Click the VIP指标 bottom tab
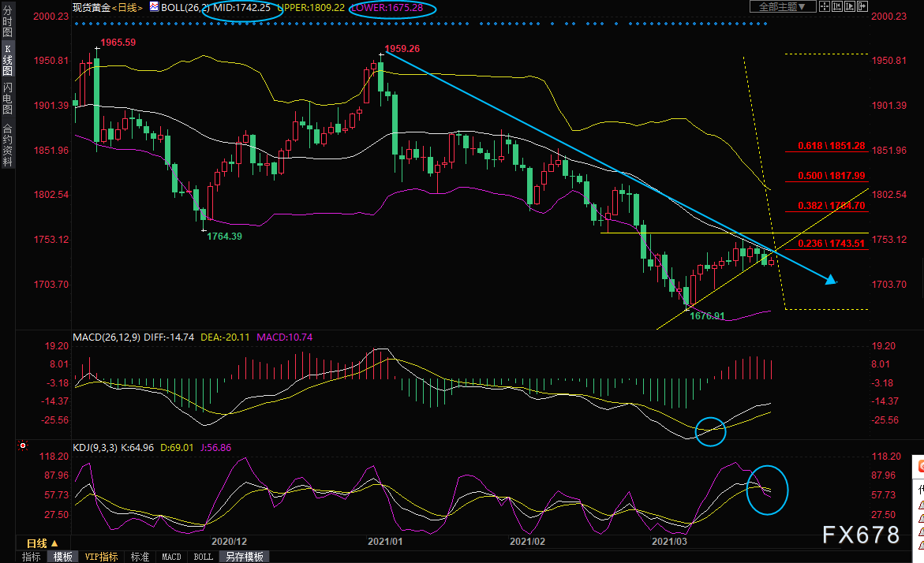This screenshot has width=924, height=563. click(101, 557)
